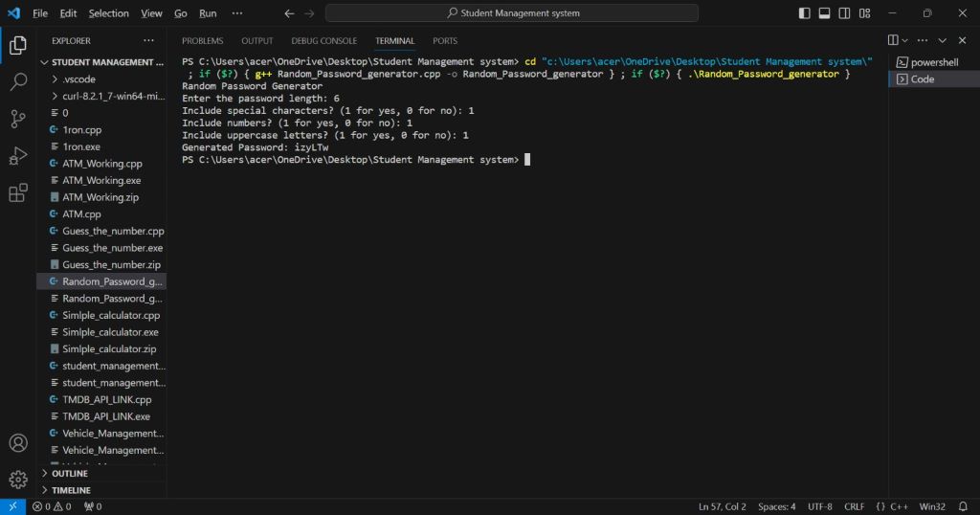Open 1ron.exe file

(103, 146)
